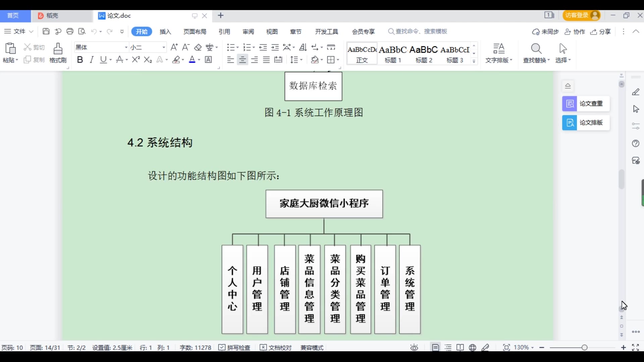Click the Share button
Image resolution: width=644 pixels, height=362 pixels.
point(601,32)
